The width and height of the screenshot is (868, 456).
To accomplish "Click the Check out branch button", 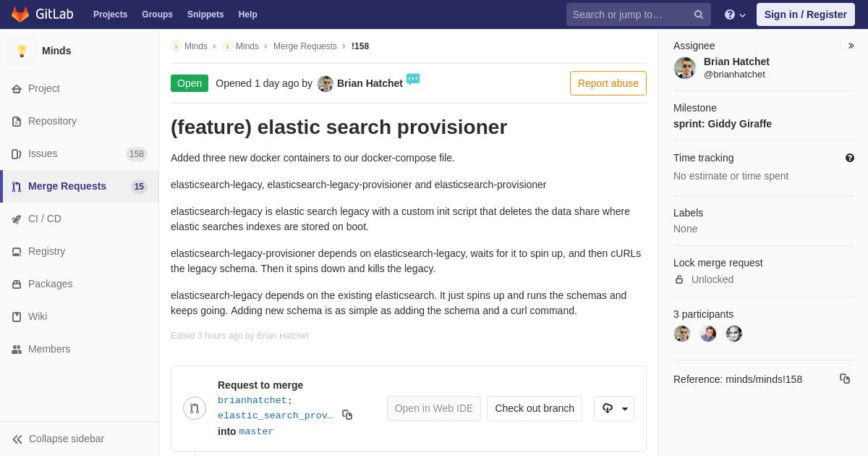I will (535, 408).
